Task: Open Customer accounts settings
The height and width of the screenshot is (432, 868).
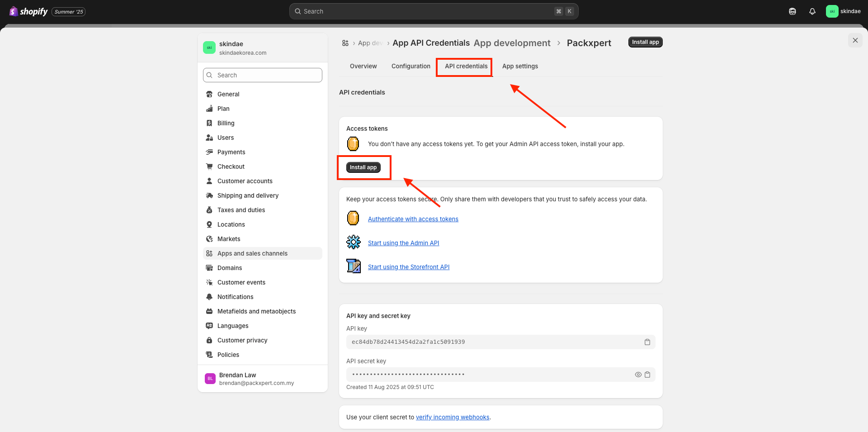Action: pos(263,181)
